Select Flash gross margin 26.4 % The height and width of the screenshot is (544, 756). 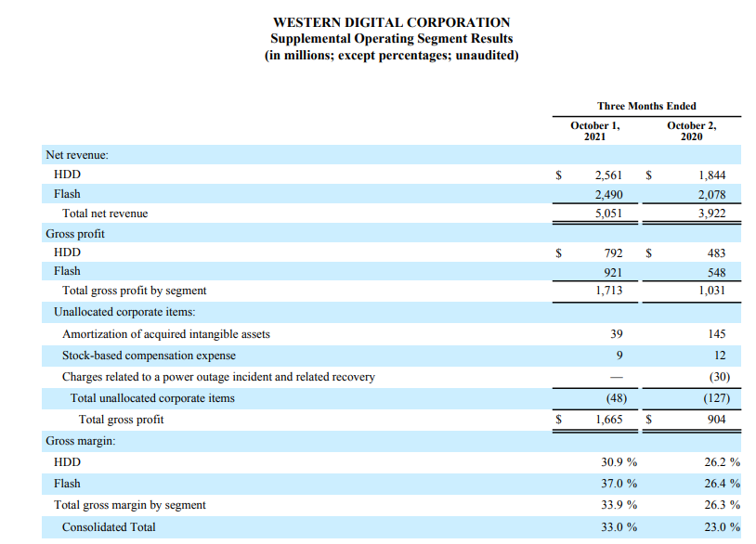point(722,484)
